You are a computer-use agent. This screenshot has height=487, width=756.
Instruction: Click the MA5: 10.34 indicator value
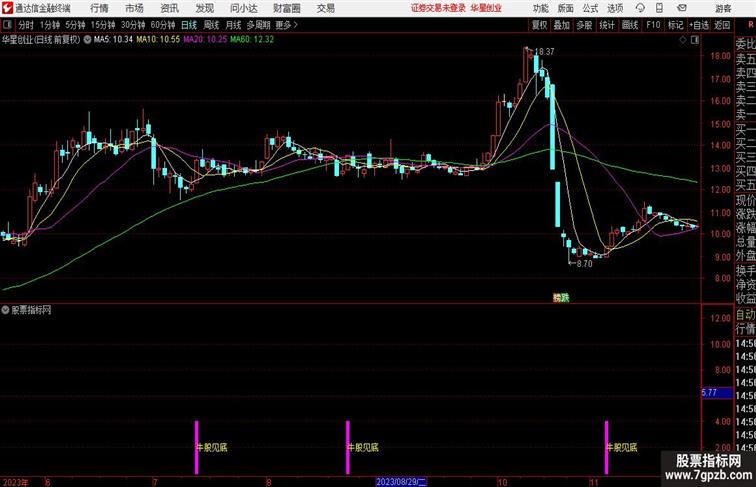pos(113,40)
